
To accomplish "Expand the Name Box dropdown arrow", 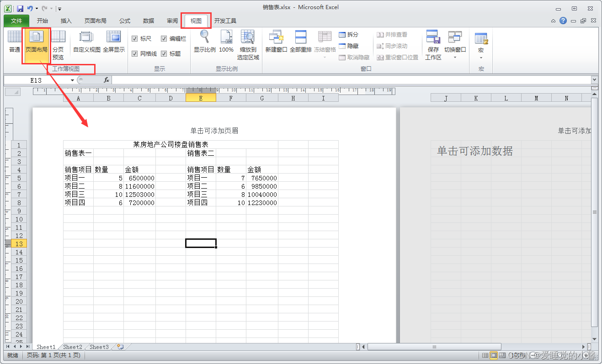I will click(x=72, y=80).
